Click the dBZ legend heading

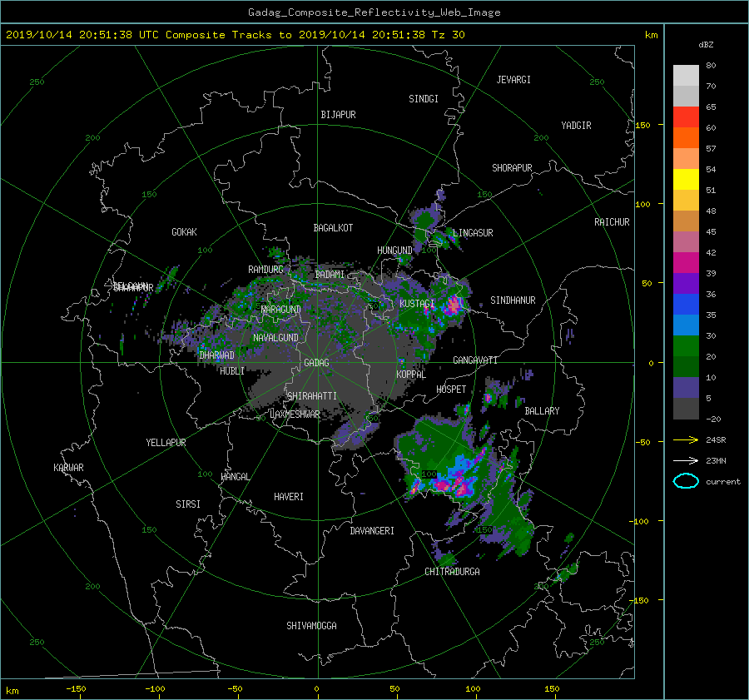706,44
